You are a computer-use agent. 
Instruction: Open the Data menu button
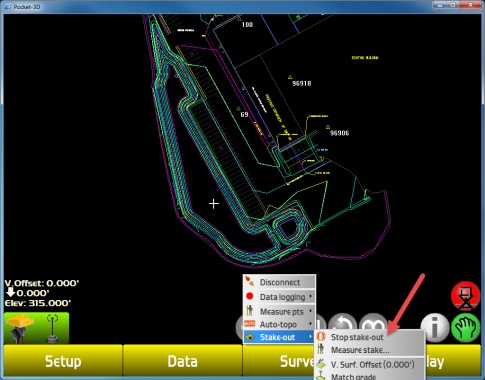coord(182,361)
